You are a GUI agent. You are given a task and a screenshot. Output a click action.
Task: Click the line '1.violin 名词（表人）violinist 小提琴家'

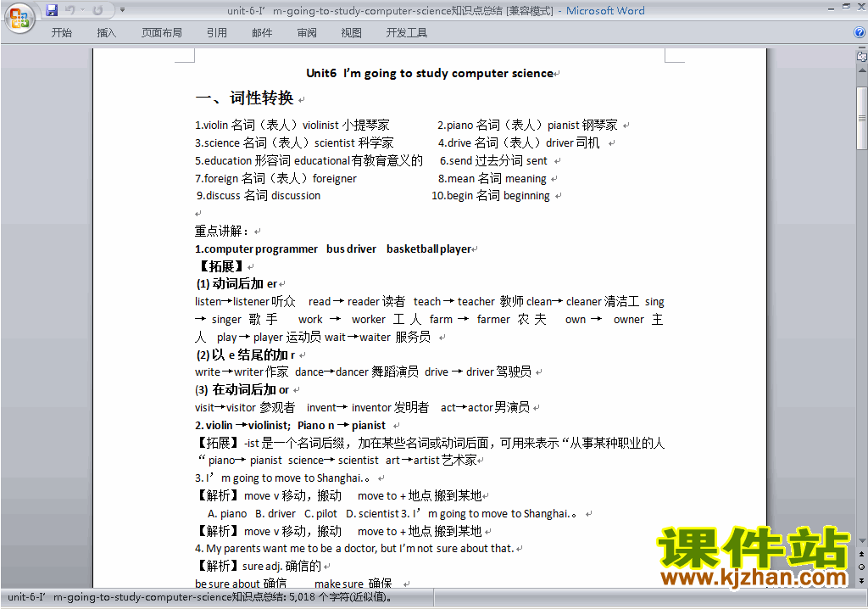coord(292,126)
